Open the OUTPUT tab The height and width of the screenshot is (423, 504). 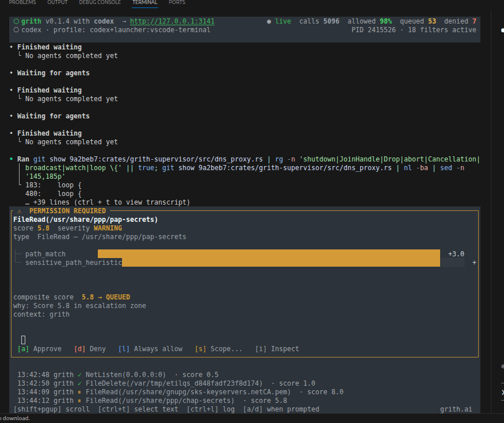point(57,2)
